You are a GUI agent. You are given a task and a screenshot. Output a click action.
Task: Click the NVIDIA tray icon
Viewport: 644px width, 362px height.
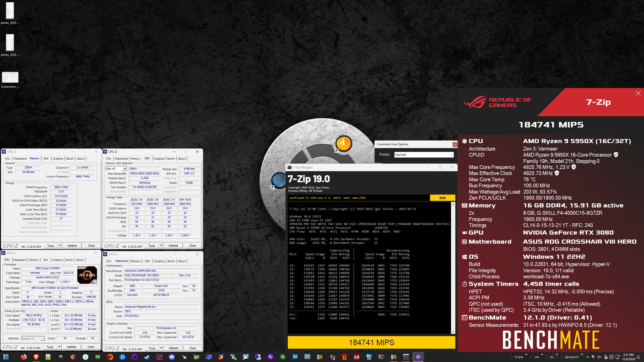pyautogui.click(x=587, y=357)
